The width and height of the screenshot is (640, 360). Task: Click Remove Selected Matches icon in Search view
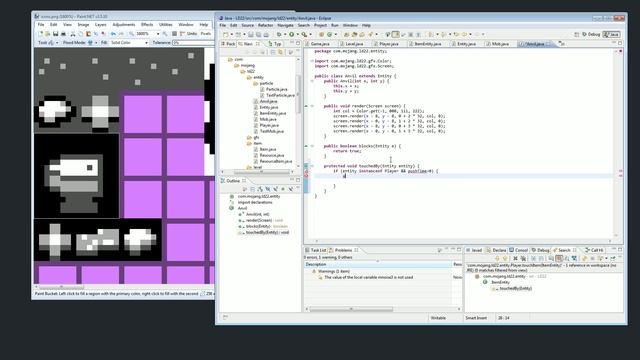[x=516, y=258]
